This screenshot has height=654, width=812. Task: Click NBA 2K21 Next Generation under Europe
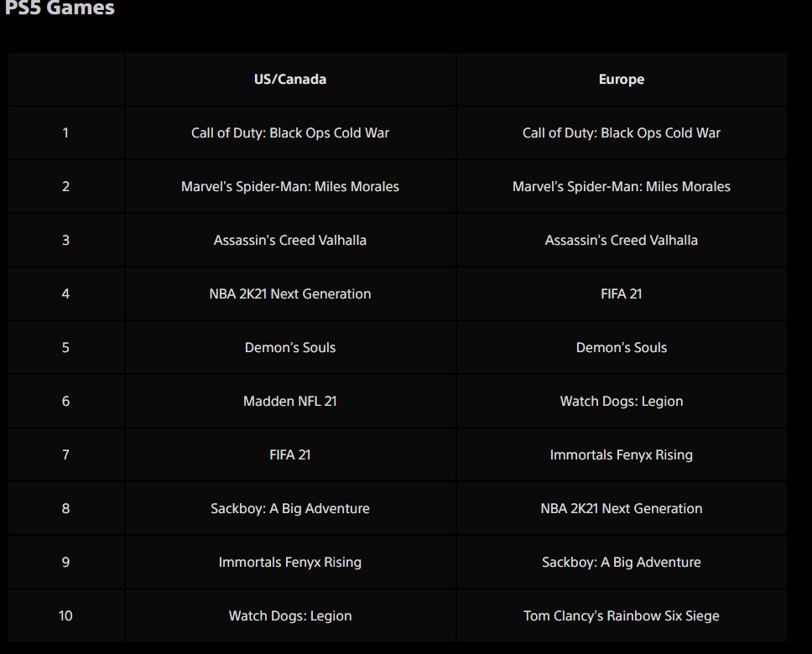point(622,509)
